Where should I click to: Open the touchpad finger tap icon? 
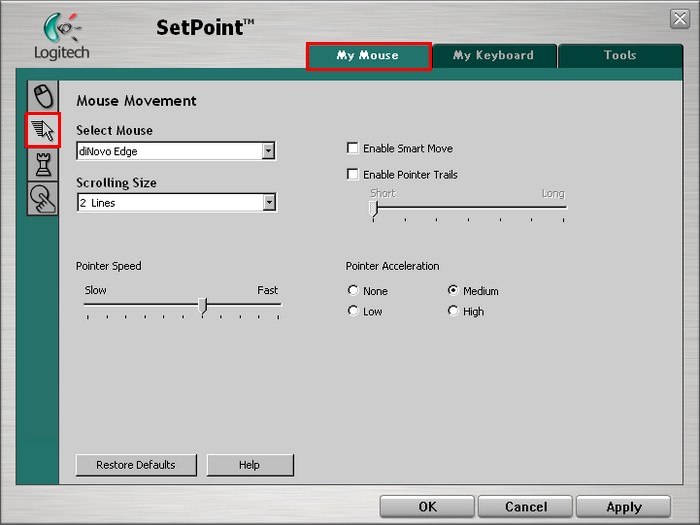(43, 199)
